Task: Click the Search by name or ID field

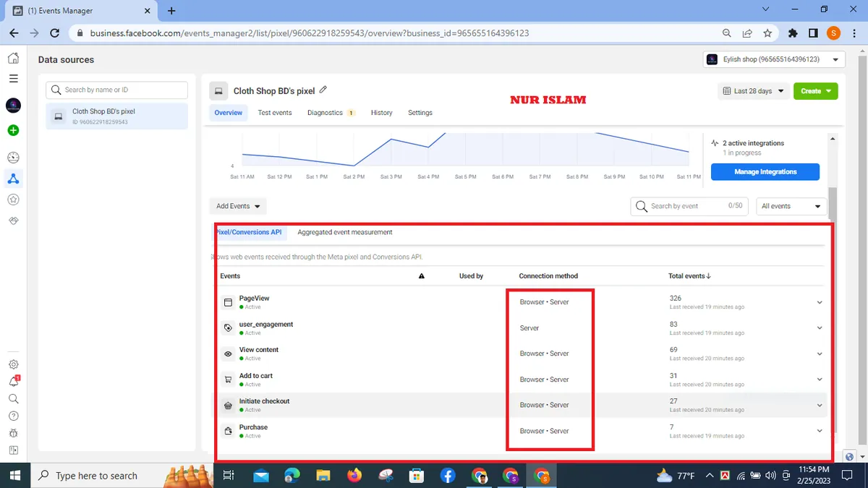Action: tap(116, 90)
